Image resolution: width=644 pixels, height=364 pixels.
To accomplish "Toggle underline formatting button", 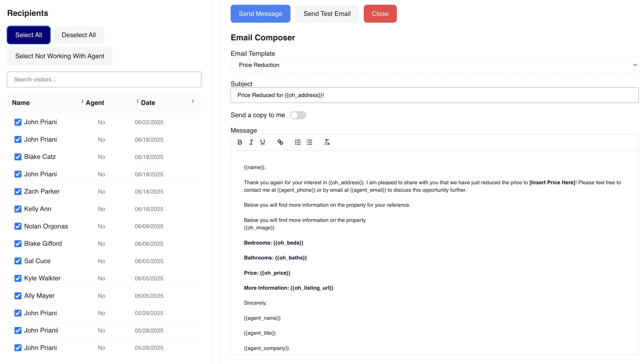I will [262, 142].
